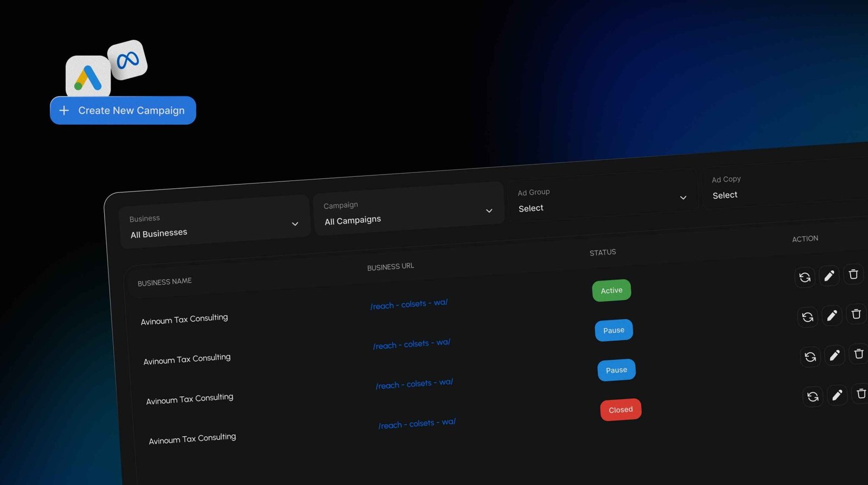
Task: Click the delete trash icon in the Active row
Action: (853, 275)
